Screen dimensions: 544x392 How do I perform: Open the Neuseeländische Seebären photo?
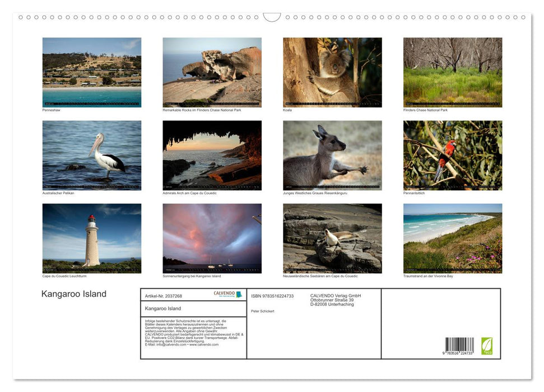tap(332, 238)
